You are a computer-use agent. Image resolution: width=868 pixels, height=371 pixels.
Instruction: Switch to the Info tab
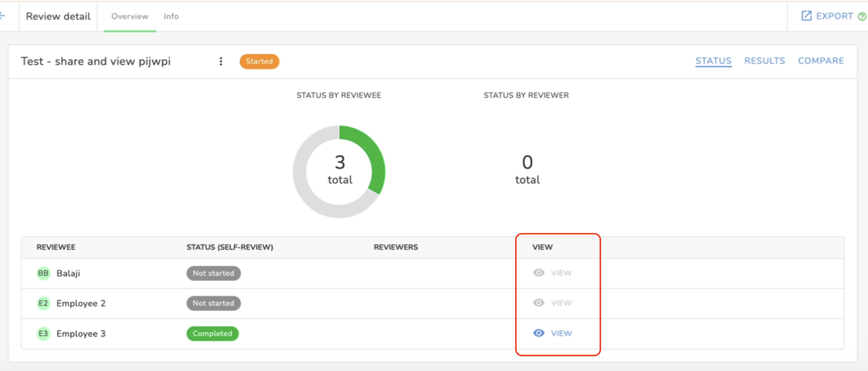click(x=171, y=16)
